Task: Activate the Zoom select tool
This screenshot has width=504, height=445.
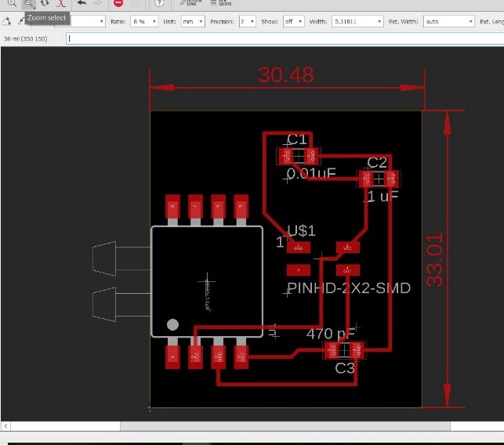Action: 28,4
